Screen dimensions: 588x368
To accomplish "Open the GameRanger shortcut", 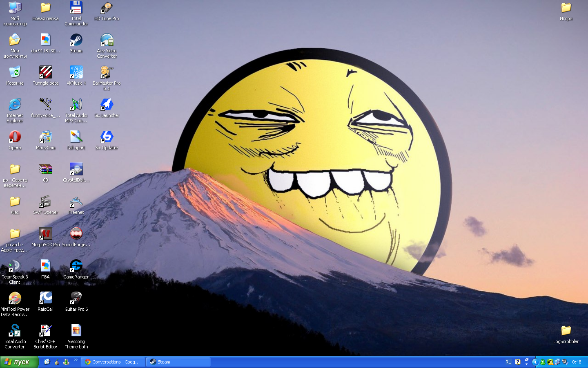I will 76,267.
